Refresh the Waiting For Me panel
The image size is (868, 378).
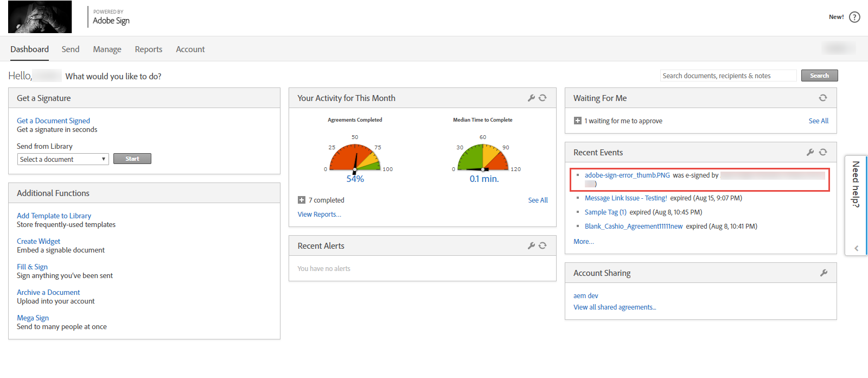823,98
